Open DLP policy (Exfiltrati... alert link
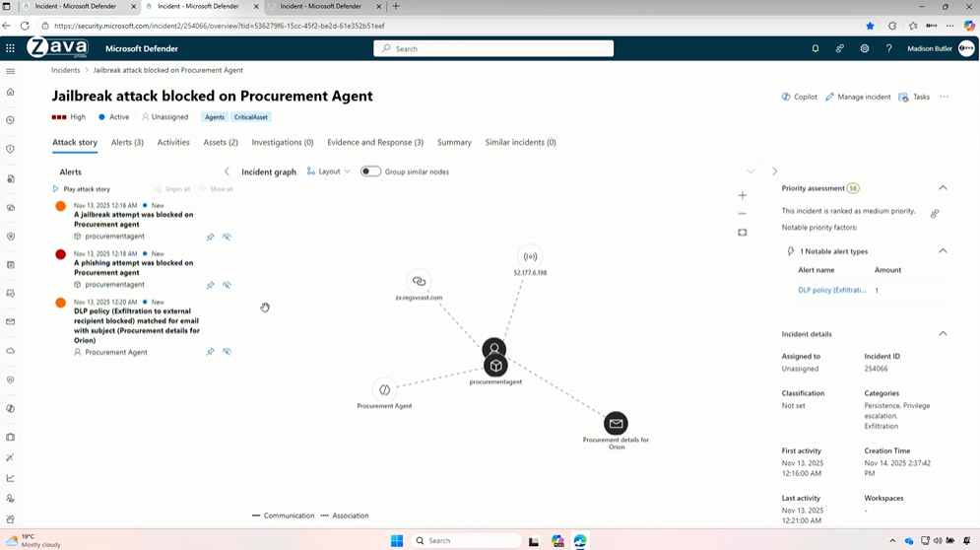This screenshot has width=980, height=550. [832, 291]
